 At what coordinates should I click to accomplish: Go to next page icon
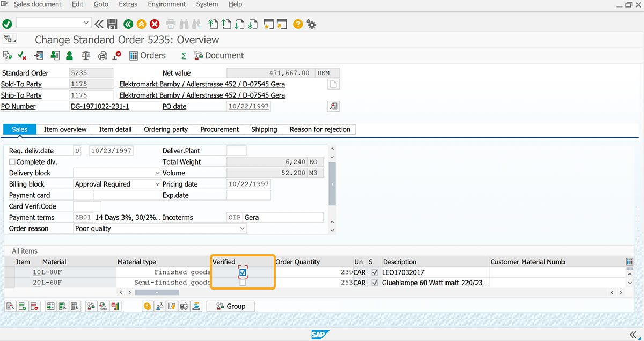pos(239,24)
